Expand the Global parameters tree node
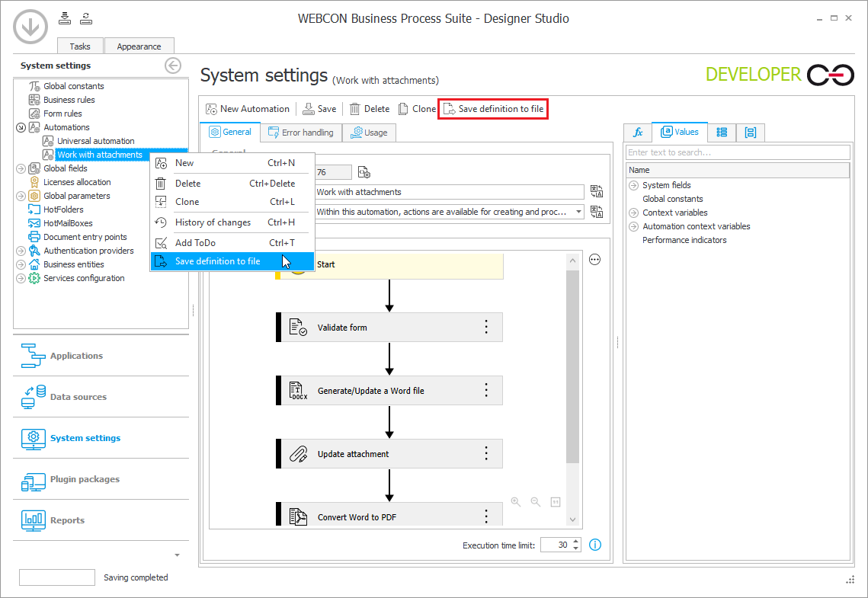 point(21,196)
